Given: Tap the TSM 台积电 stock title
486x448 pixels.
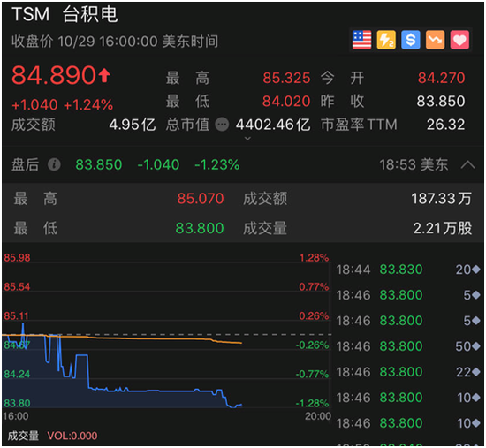Looking at the screenshot, I should click(x=65, y=14).
